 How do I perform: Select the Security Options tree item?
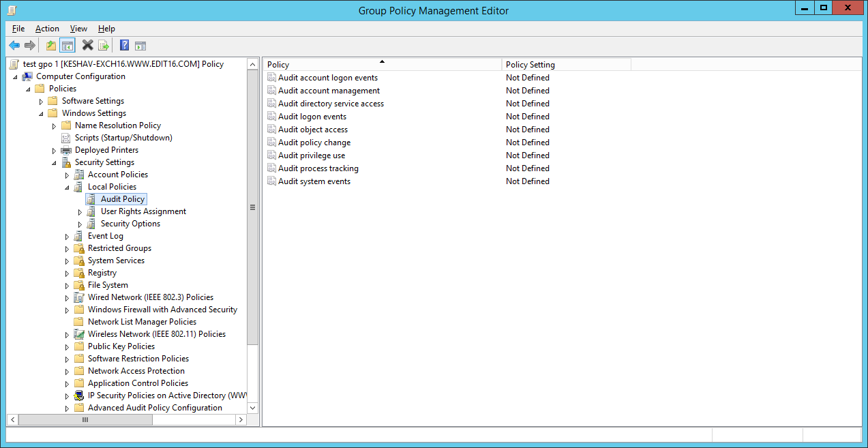[130, 224]
